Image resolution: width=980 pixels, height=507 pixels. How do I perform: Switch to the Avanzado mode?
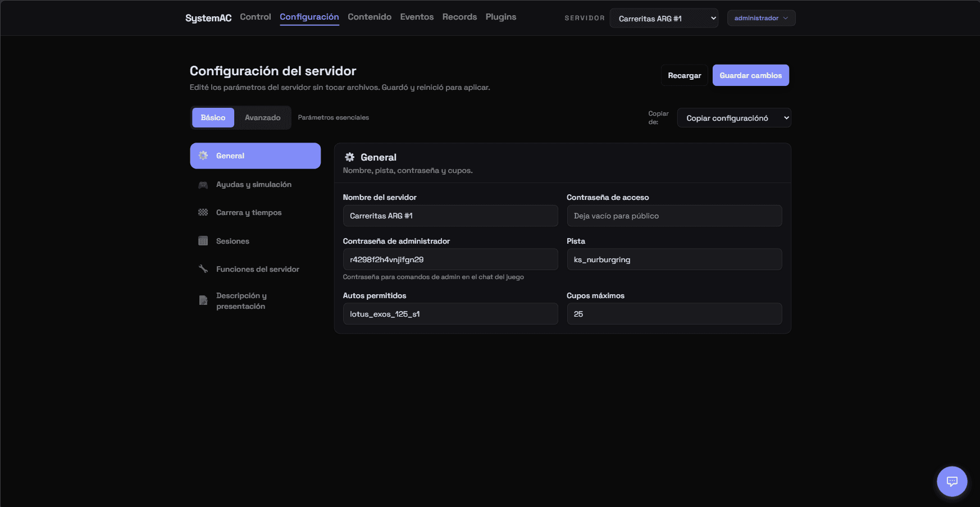coord(262,117)
